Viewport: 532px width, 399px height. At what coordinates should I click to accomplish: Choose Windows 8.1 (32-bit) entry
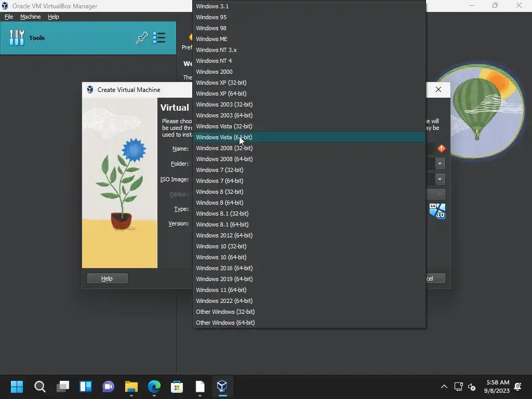309,214
